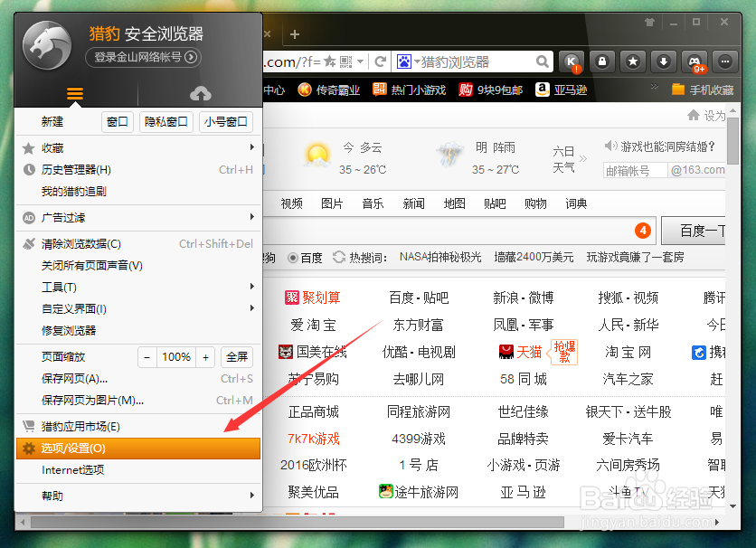Click 登录金山网络帐号 button
The height and width of the screenshot is (548, 756).
143,57
